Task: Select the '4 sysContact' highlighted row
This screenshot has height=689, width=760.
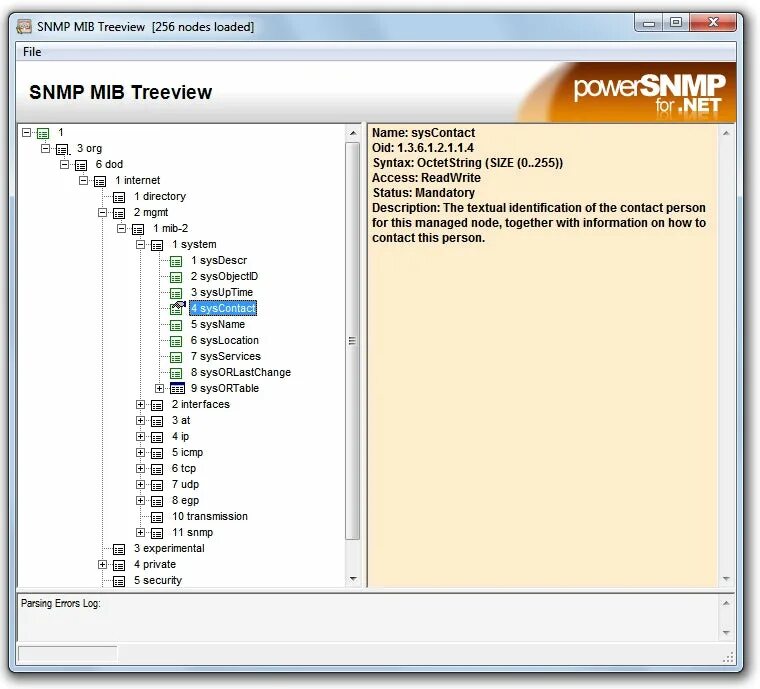Action: click(223, 308)
